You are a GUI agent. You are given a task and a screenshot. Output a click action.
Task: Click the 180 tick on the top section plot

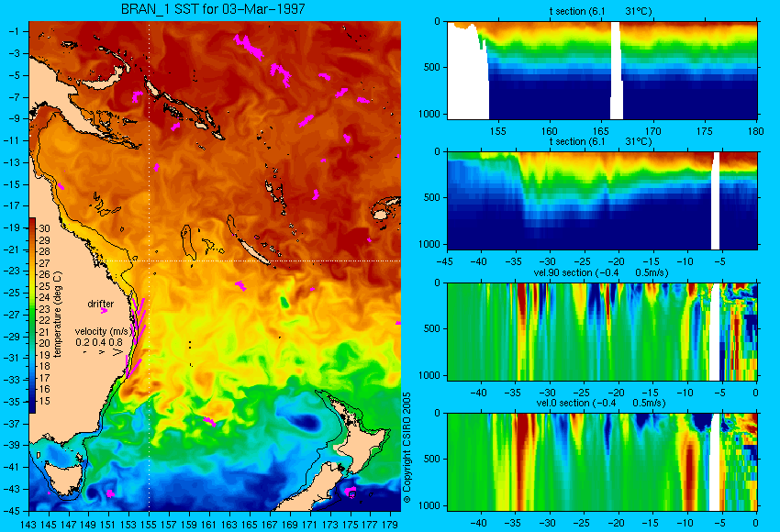click(755, 132)
